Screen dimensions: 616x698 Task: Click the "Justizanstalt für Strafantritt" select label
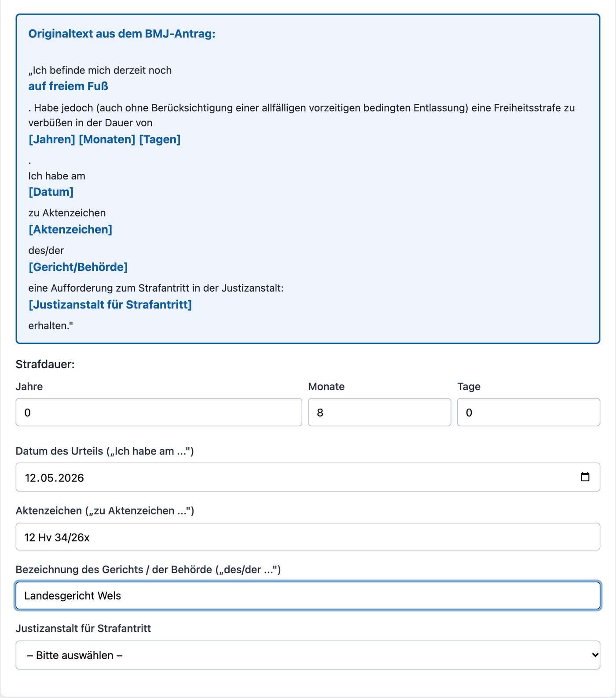83,629
